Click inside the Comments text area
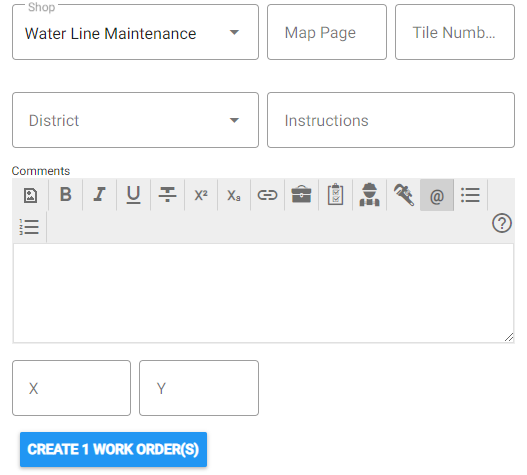The width and height of the screenshot is (527, 475). pos(263,293)
